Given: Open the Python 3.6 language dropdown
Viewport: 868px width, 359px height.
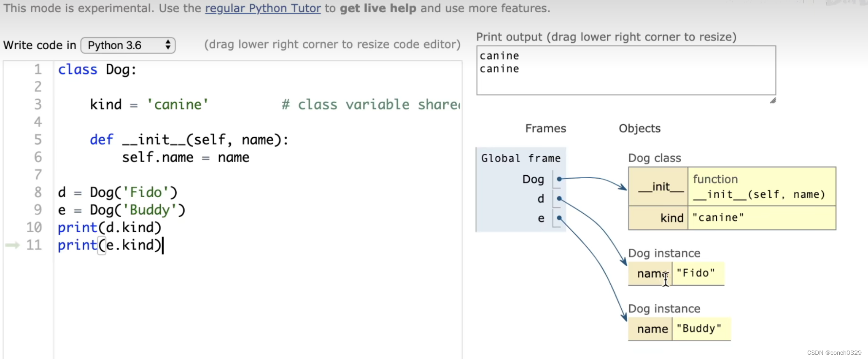Looking at the screenshot, I should pyautogui.click(x=128, y=45).
